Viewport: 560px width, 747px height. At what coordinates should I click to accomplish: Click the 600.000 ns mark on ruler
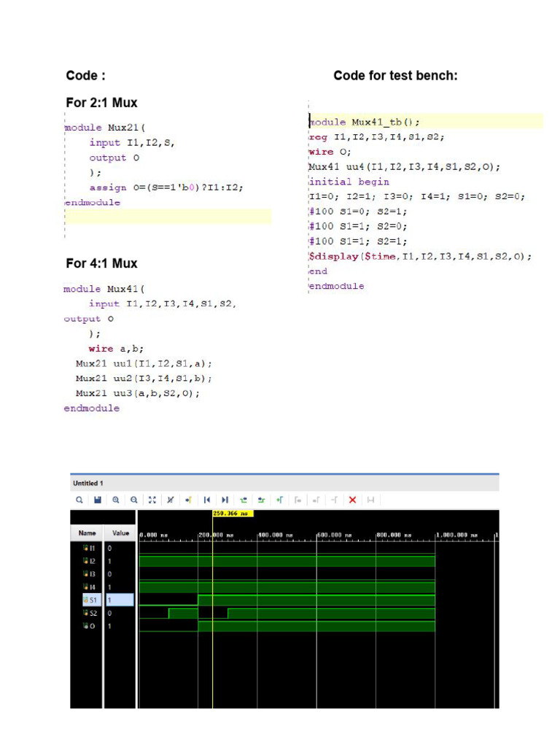[x=334, y=535]
